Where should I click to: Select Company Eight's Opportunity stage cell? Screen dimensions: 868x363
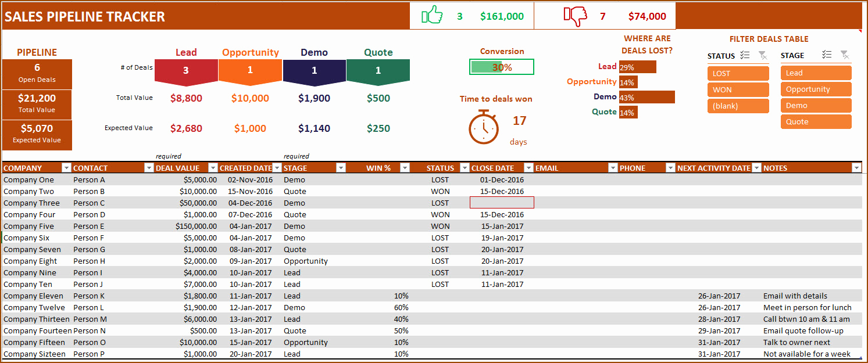314,261
